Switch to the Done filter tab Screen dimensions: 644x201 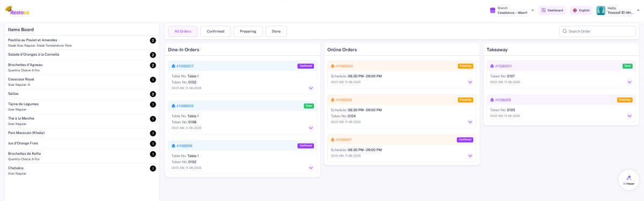(276, 31)
